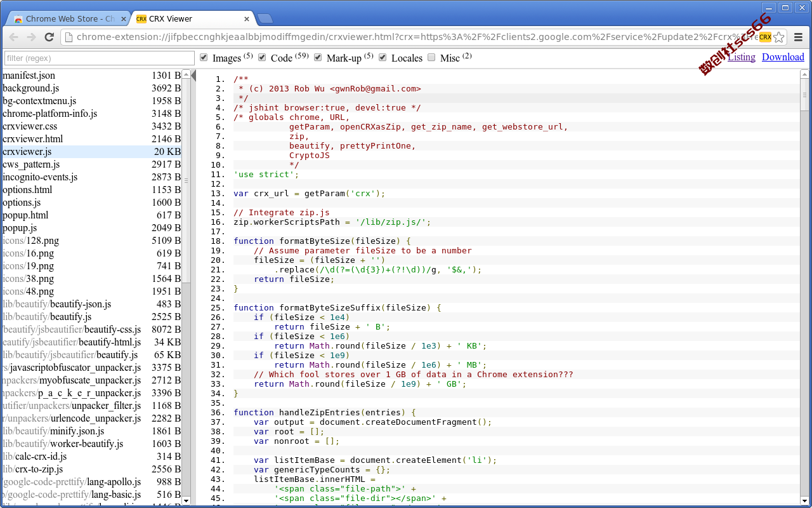The height and width of the screenshot is (508, 812).
Task: Open icons/128.png image file
Action: point(91,241)
